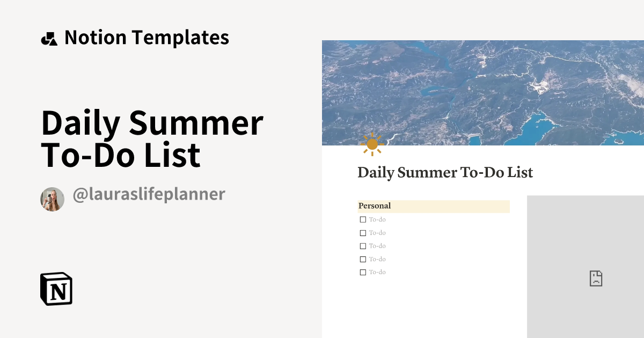Tick the second To-do checkbox

363,233
